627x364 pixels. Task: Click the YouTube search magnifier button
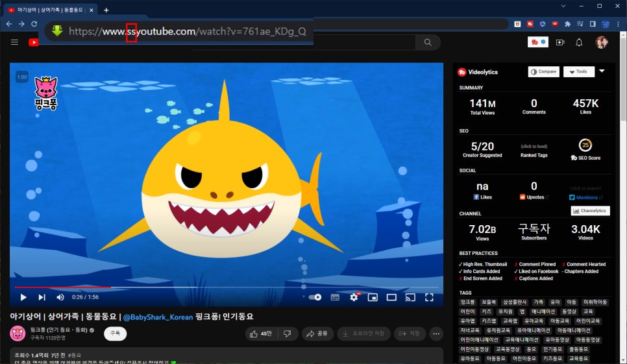(428, 42)
